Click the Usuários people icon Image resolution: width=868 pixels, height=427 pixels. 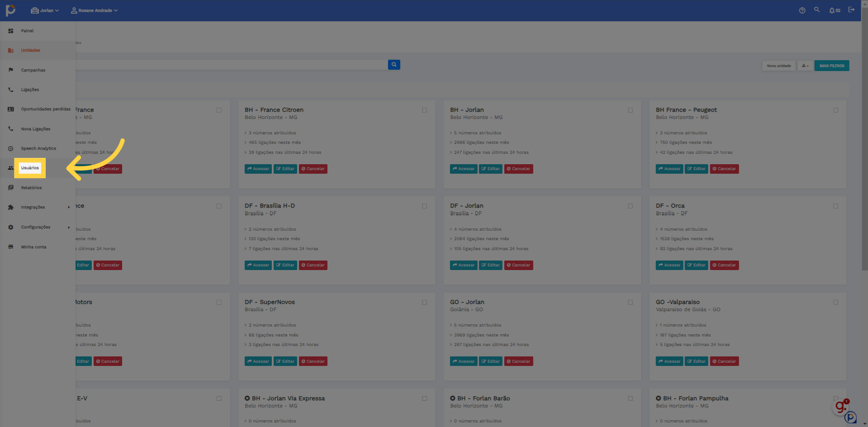[x=11, y=168]
